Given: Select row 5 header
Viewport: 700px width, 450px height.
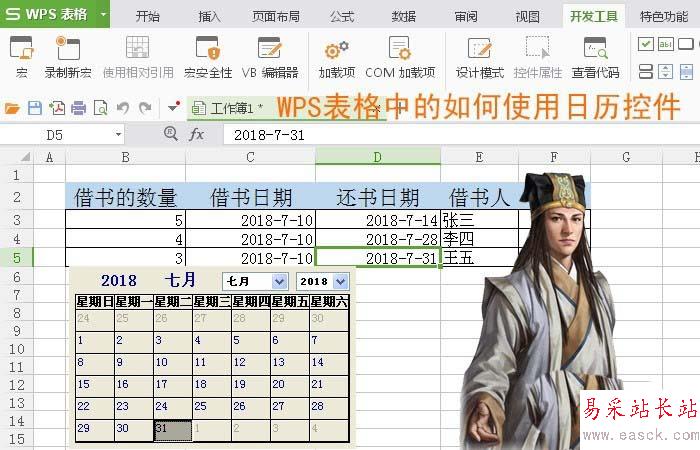Looking at the screenshot, I should click(17, 258).
